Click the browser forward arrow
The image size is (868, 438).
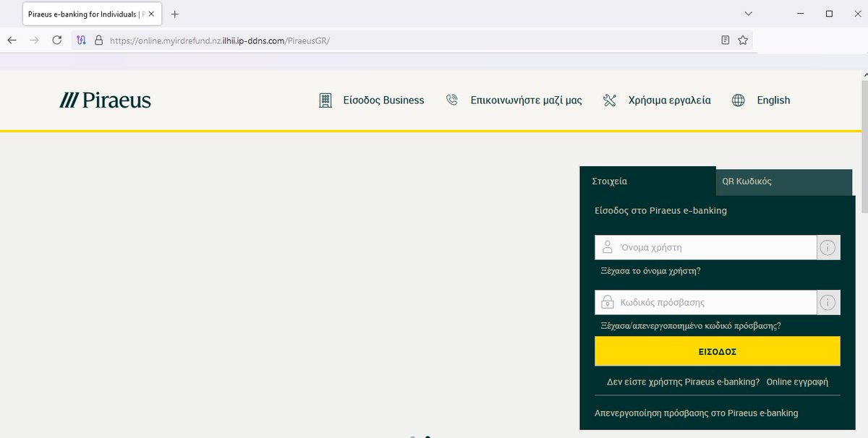(34, 40)
